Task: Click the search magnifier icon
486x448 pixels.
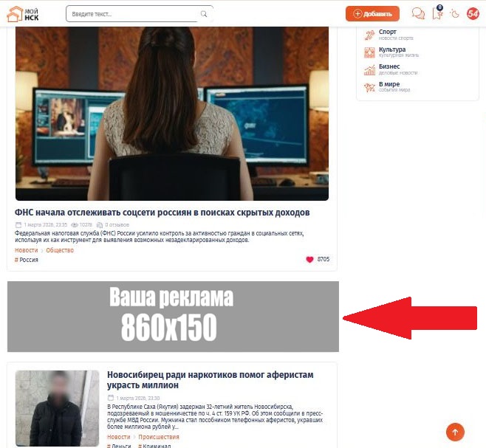Action: 204,14
